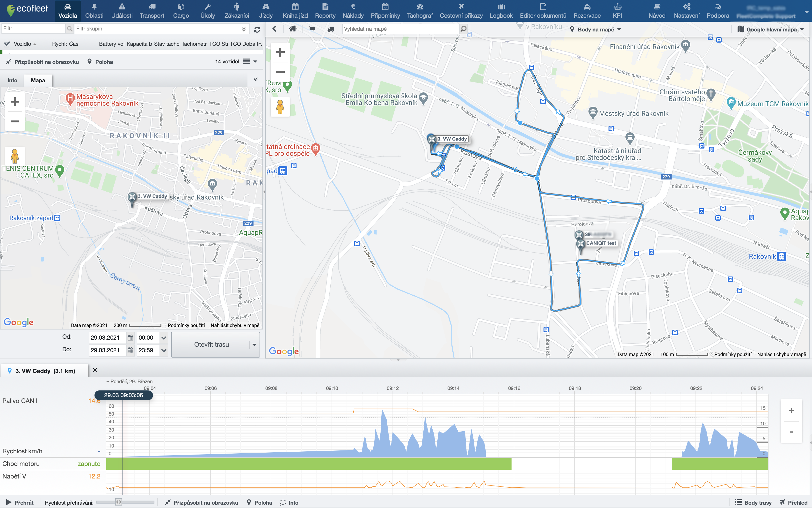The width and height of the screenshot is (812, 508).
Task: Click the Otevřít trasu button
Action: (211, 345)
